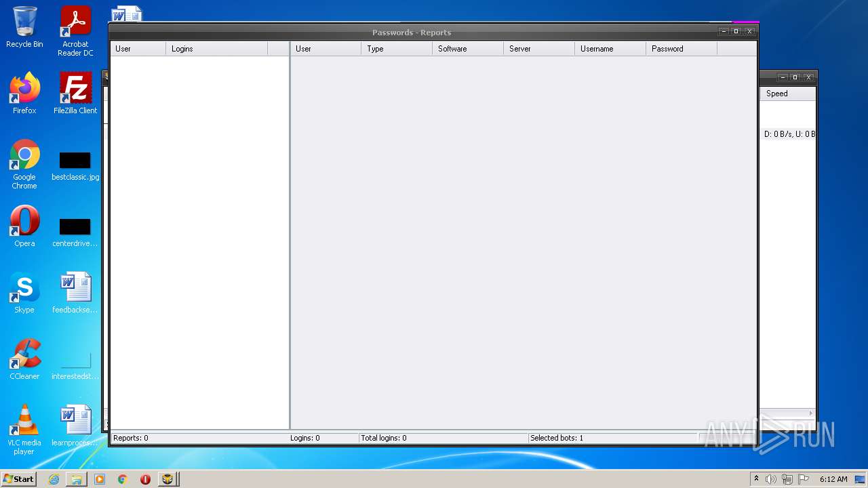
Task: Open media player taskbar icon
Action: coord(100,479)
